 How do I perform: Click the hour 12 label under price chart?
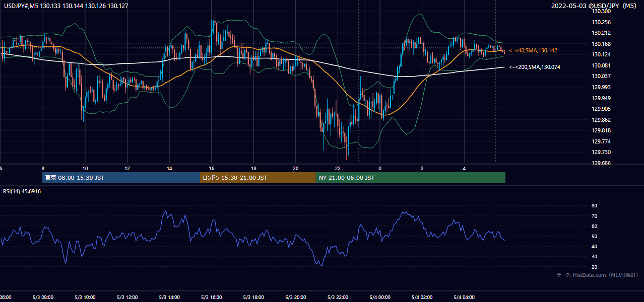(x=127, y=169)
